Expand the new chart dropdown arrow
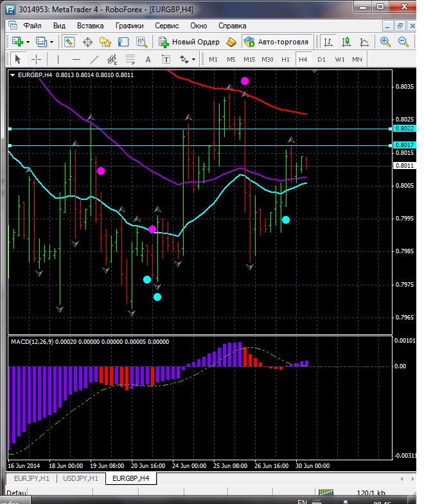The image size is (424, 504). [29, 42]
